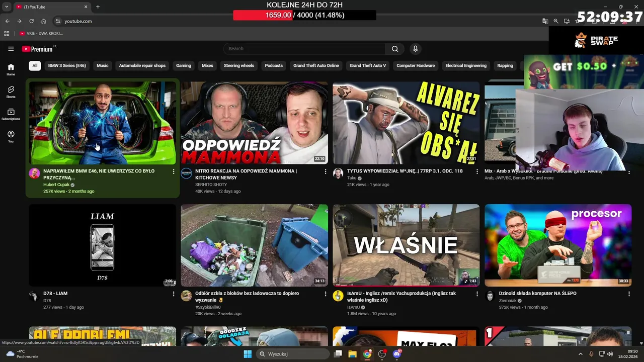The height and width of the screenshot is (362, 644).
Task: Filter by Gaming chip
Action: coord(183,65)
